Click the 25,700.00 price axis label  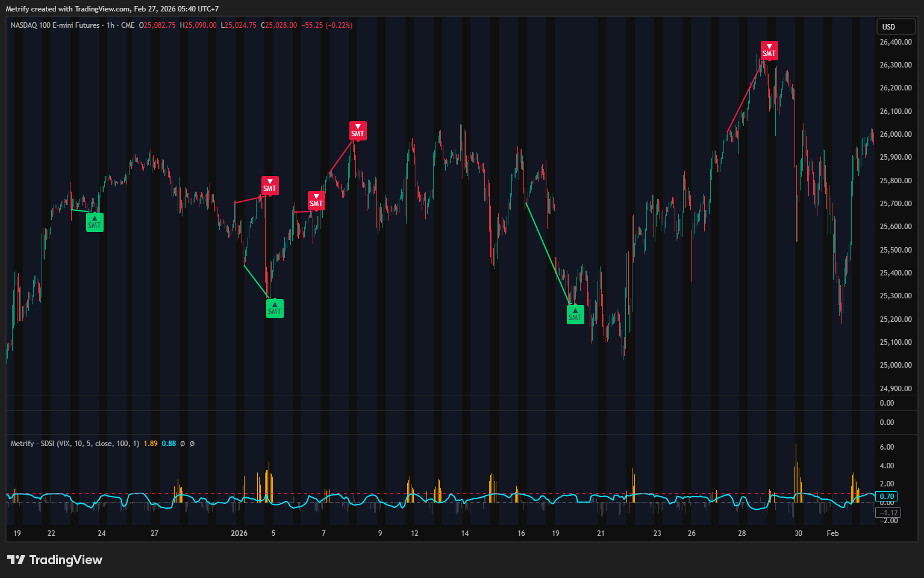pos(896,204)
